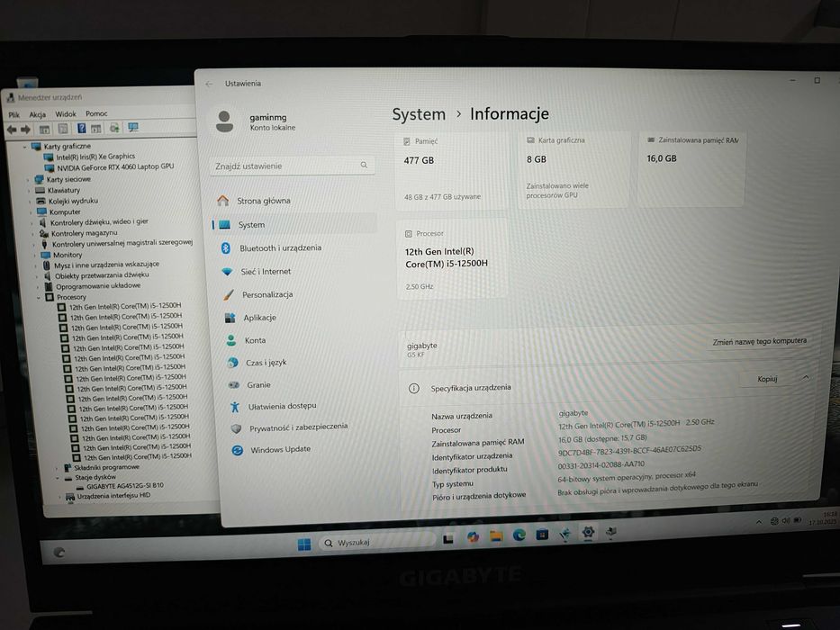840x630 pixels.
Task: Click the scan for hardware changes monitor icon
Action: [133, 127]
